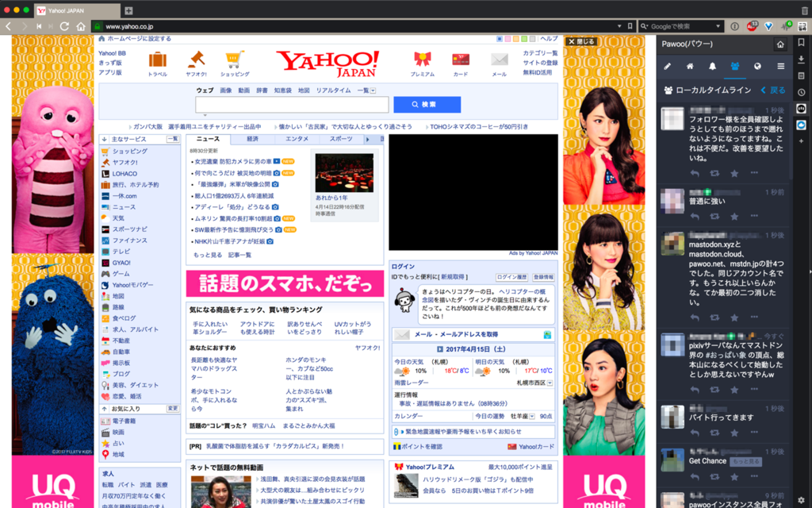This screenshot has height=508, width=812.
Task: Select the Pawoo local timeline people icon
Action: coord(735,67)
